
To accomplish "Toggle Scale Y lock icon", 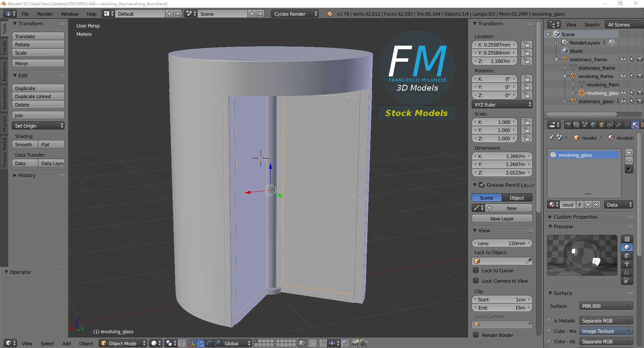I will coord(527,130).
